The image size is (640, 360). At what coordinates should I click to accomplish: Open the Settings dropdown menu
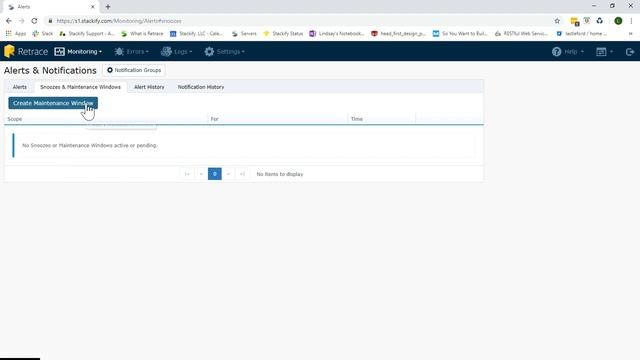[x=224, y=51]
